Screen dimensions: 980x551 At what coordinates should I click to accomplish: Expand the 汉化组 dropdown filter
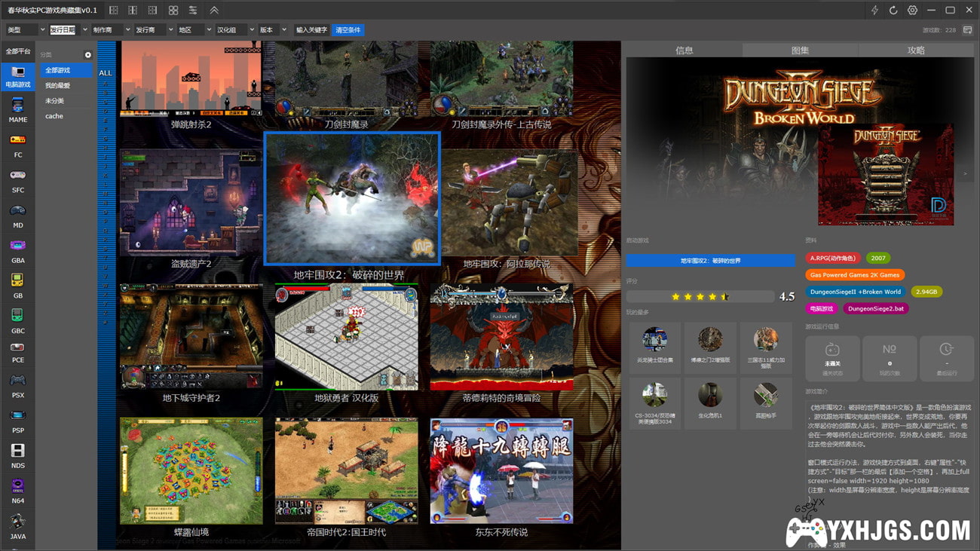[235, 29]
